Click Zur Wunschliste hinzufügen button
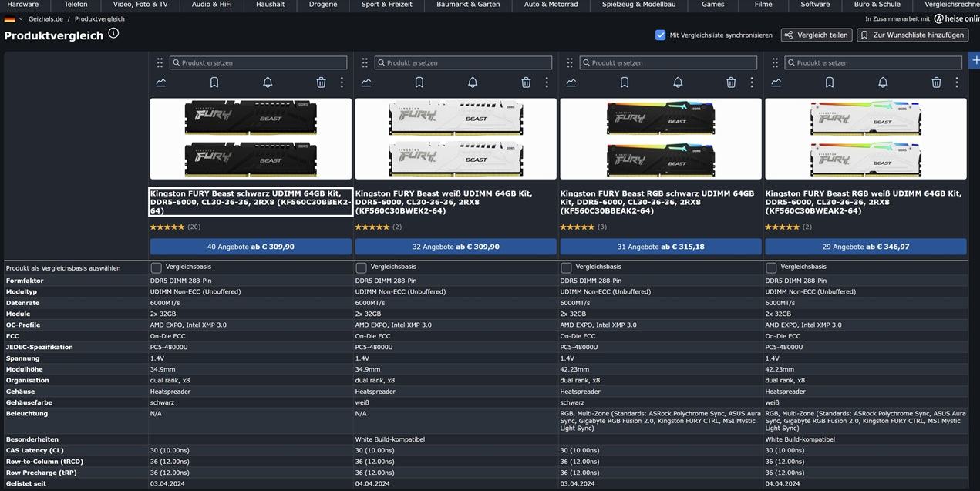The height and width of the screenshot is (491, 980). 913,35
